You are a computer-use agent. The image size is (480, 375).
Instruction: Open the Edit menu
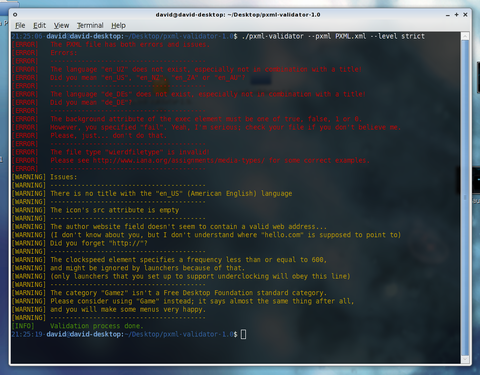[39, 25]
